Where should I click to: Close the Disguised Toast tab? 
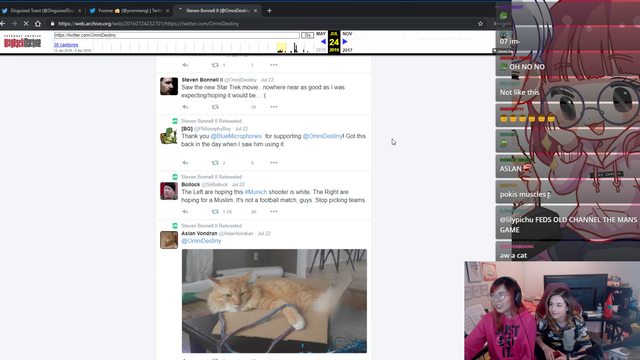pyautogui.click(x=80, y=11)
